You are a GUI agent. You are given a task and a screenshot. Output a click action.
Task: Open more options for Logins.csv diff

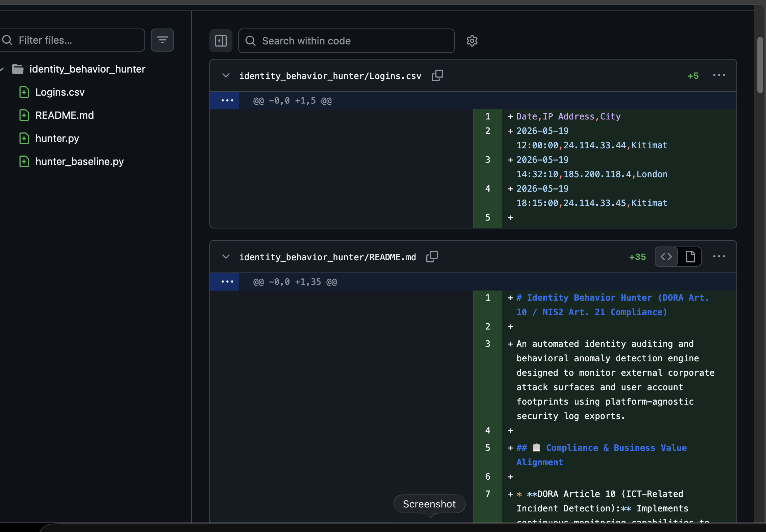(x=719, y=75)
